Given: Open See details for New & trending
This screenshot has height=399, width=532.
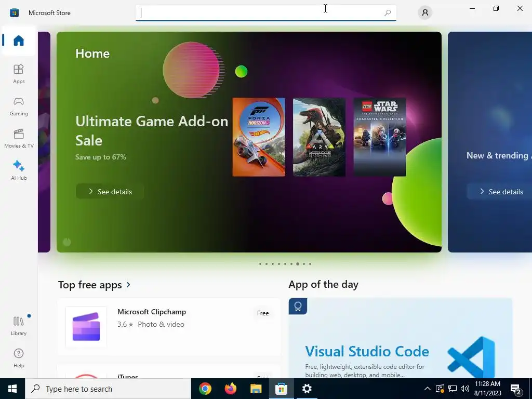Looking at the screenshot, I should (x=499, y=192).
